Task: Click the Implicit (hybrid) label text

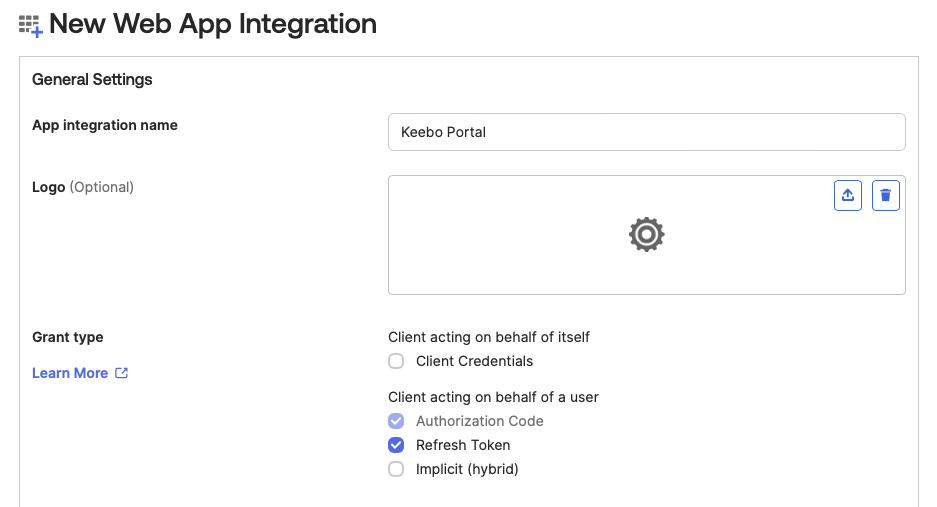Action: (467, 469)
